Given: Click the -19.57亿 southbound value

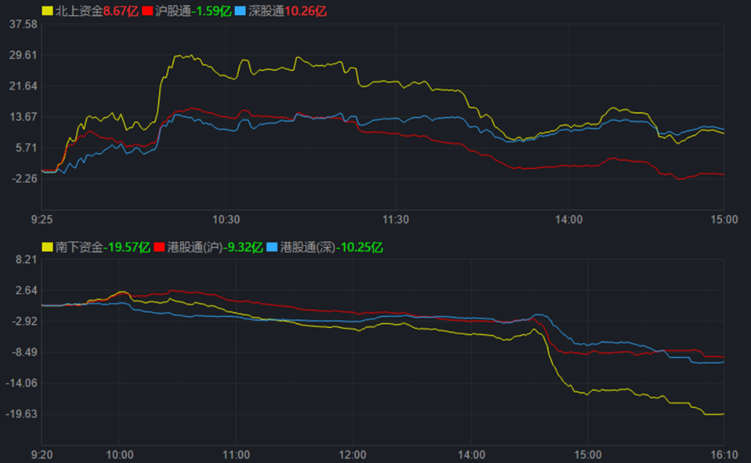Looking at the screenshot, I should (127, 246).
